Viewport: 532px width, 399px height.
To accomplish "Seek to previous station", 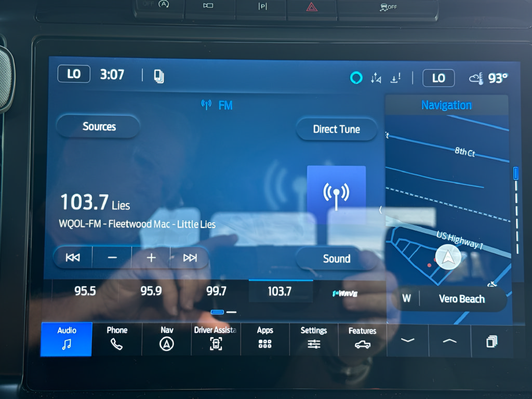I will [x=73, y=258].
